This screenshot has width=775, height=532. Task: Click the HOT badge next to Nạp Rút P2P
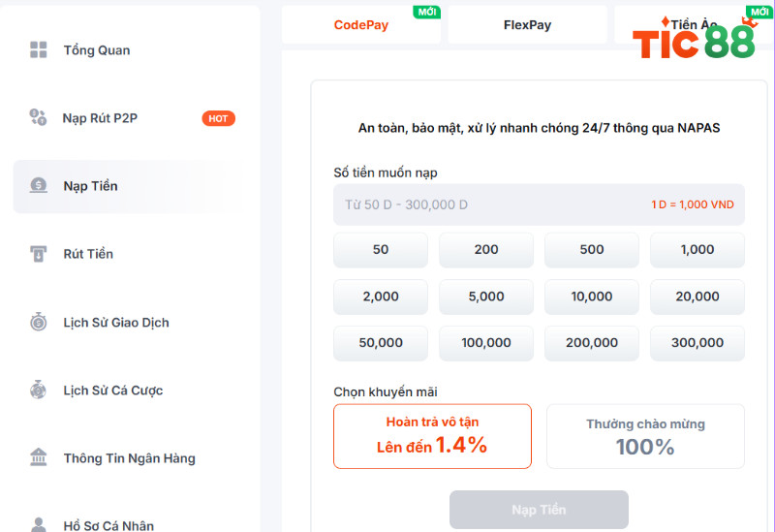(x=219, y=118)
